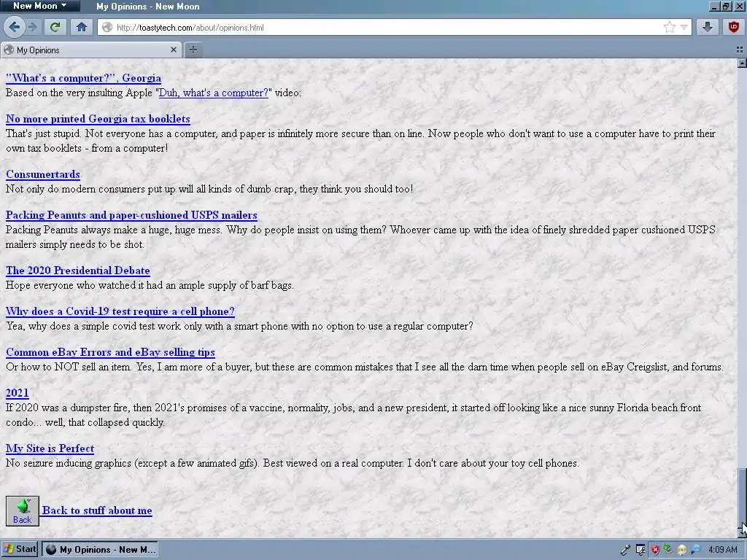The image size is (747, 560).
Task: Close the New Moon browser window
Action: pyautogui.click(x=740, y=6)
